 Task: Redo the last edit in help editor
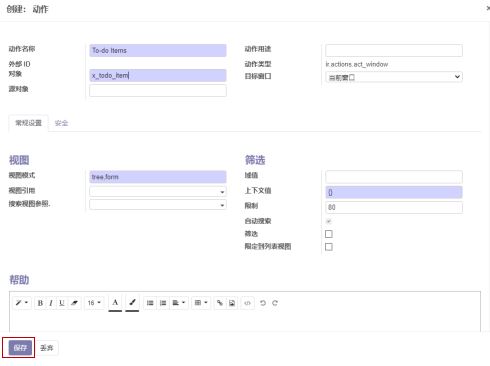point(275,303)
